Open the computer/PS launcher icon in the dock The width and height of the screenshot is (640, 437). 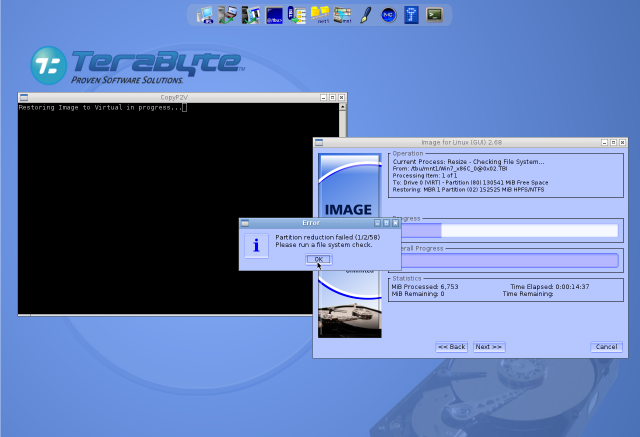coord(205,15)
